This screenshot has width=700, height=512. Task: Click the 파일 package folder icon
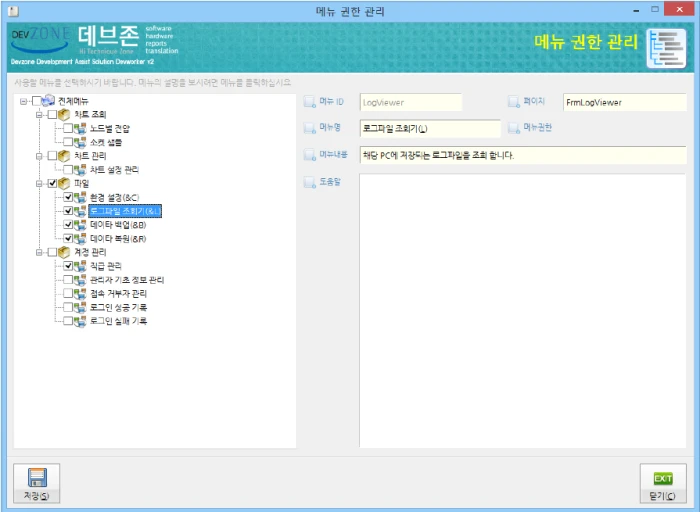click(x=64, y=183)
